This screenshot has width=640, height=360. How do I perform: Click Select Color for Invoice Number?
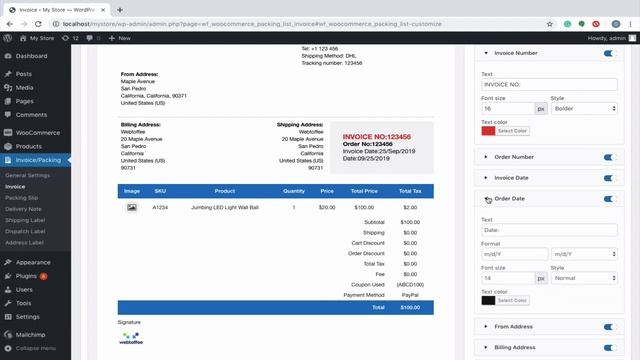512,131
